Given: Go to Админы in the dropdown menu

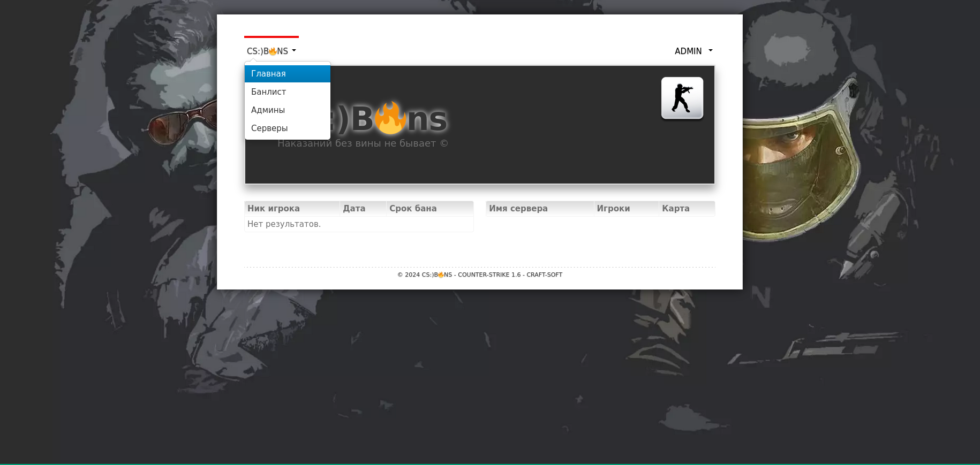Looking at the screenshot, I should (x=288, y=110).
